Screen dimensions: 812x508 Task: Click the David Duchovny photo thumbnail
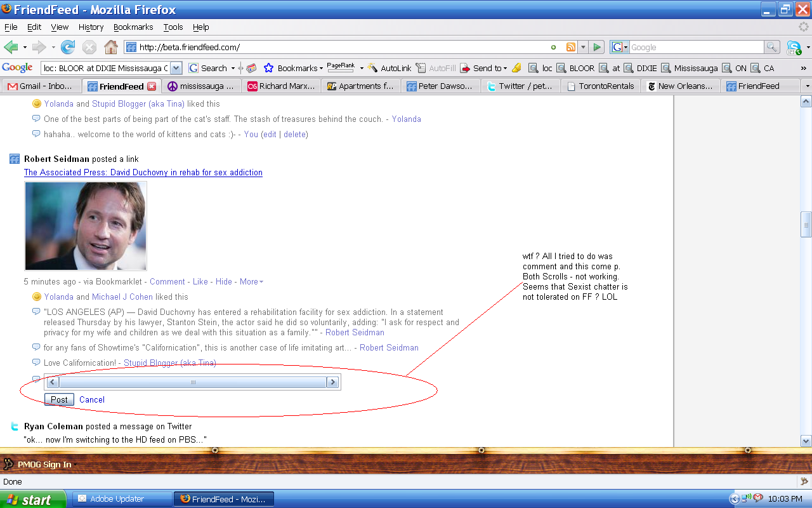point(86,226)
